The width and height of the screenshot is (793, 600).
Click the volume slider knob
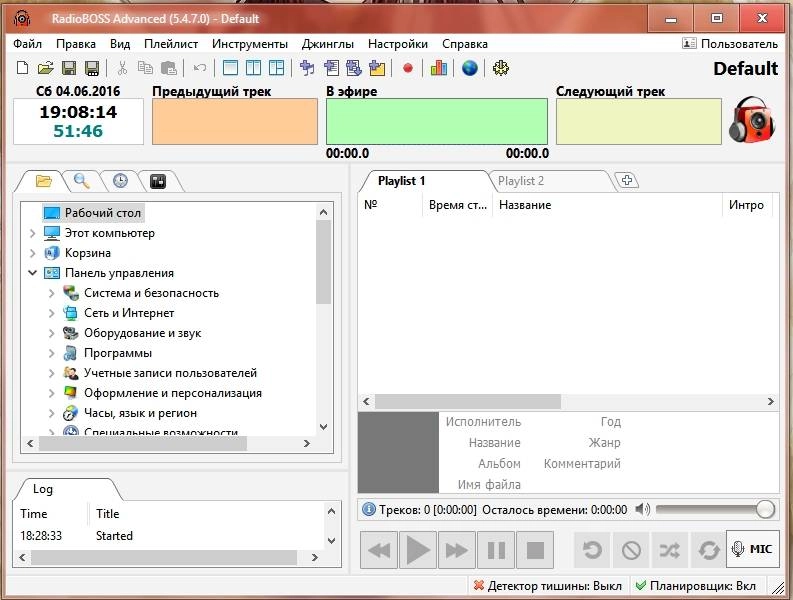click(765, 509)
